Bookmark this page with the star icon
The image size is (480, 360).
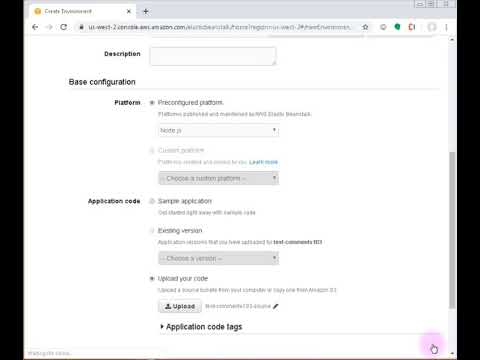click(x=365, y=27)
